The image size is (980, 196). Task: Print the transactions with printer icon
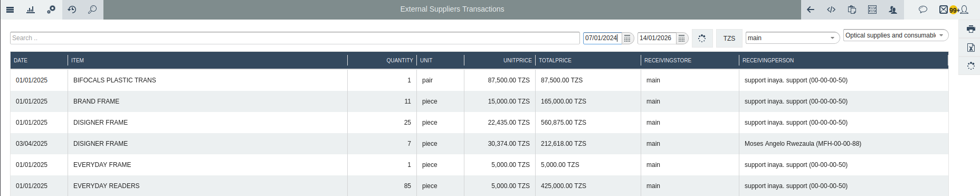pyautogui.click(x=971, y=29)
